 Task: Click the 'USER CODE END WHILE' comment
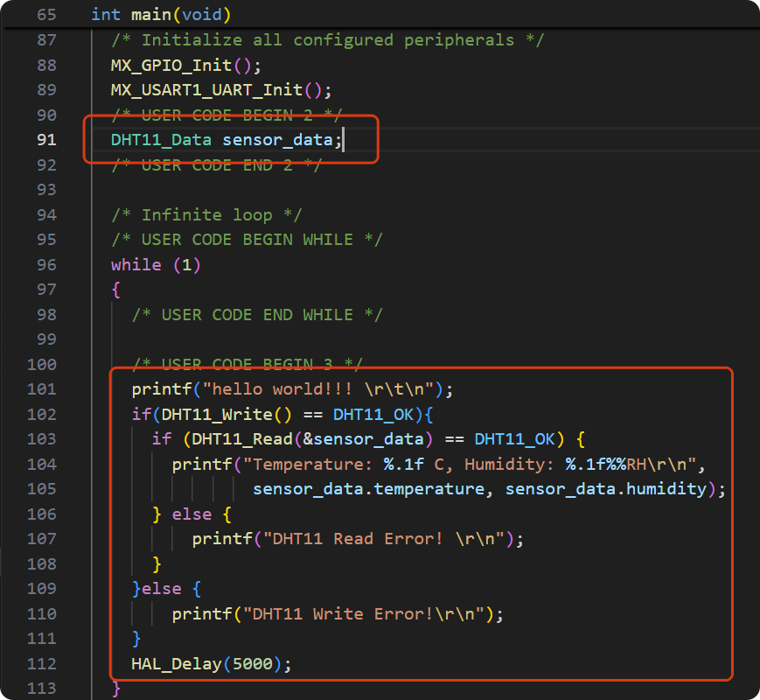257,315
